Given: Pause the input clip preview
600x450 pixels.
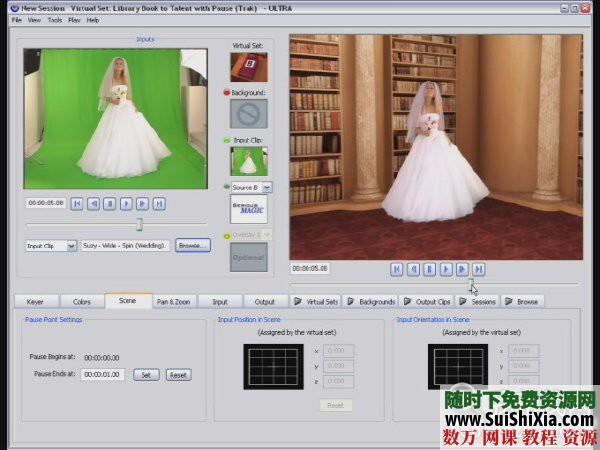Looking at the screenshot, I should (110, 203).
